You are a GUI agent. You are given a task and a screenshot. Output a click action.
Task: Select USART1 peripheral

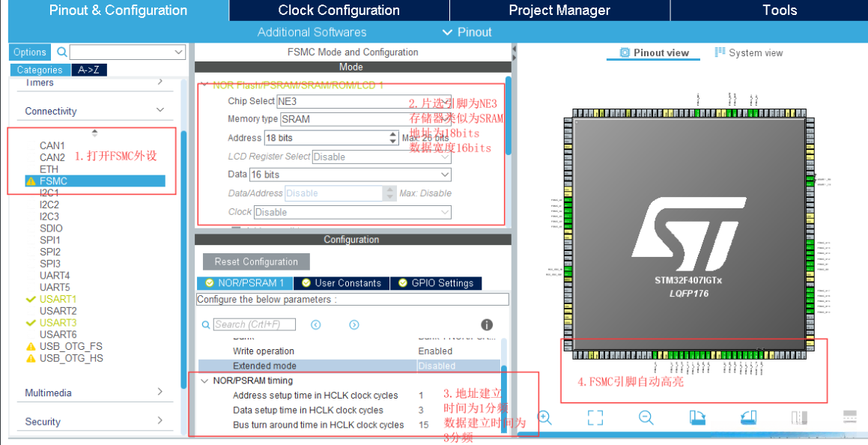tap(58, 300)
